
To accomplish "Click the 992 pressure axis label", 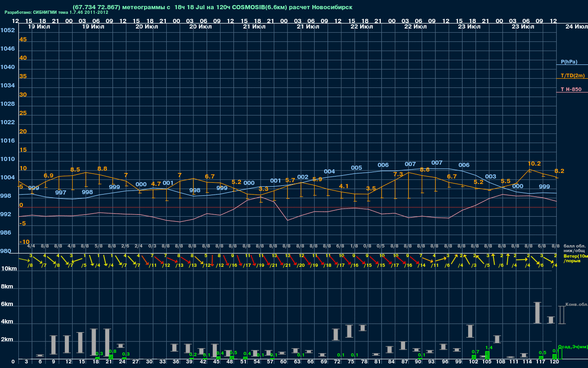I will click(x=6, y=214).
